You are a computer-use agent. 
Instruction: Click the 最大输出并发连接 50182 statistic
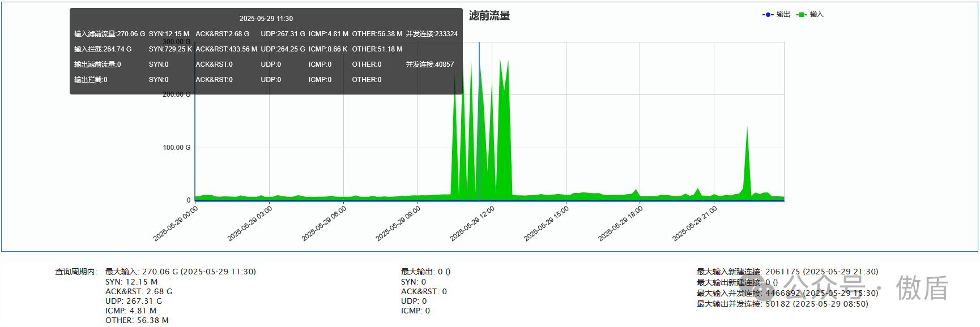[x=782, y=304]
